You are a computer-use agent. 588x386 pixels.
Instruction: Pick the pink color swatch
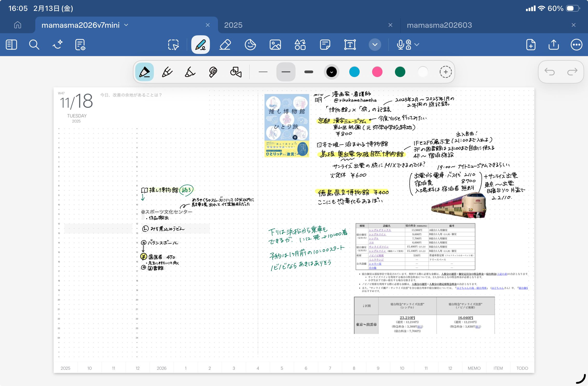(377, 72)
